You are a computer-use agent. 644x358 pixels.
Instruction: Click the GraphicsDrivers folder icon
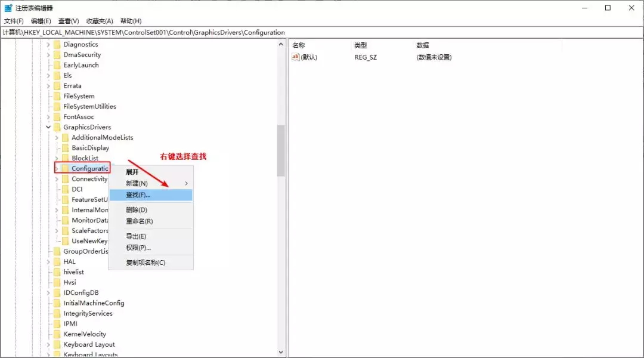coord(57,127)
